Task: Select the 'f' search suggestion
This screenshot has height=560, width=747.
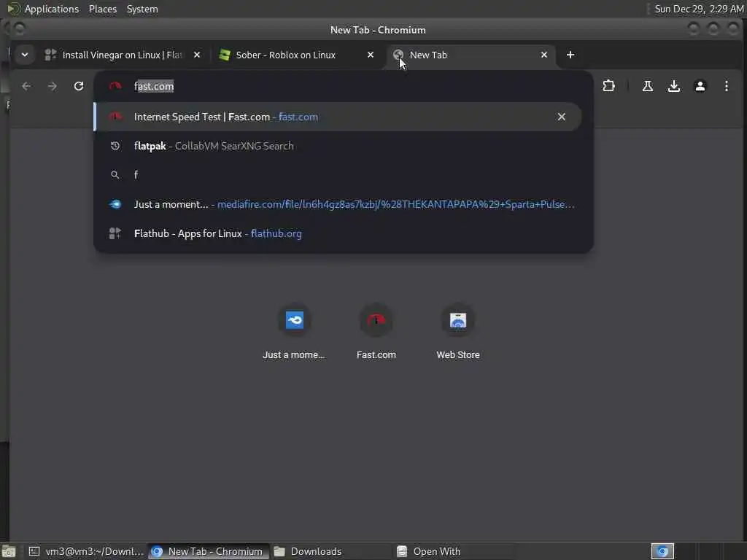Action: point(337,175)
